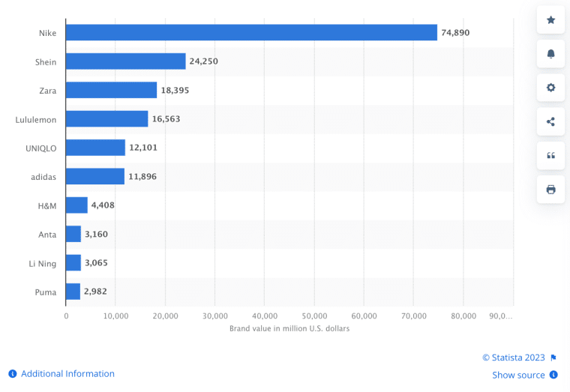Click the share icon

pos(550,121)
